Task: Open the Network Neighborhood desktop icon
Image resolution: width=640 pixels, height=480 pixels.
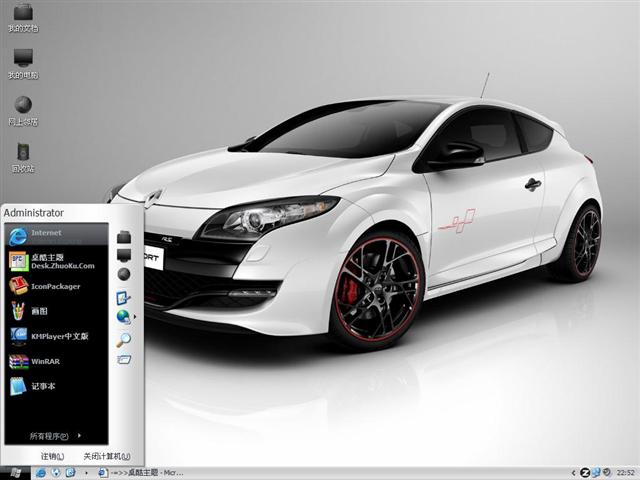Action: click(23, 110)
